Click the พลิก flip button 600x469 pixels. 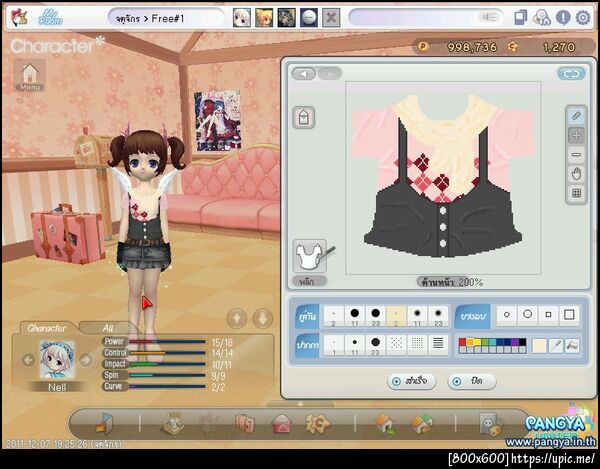(309, 282)
